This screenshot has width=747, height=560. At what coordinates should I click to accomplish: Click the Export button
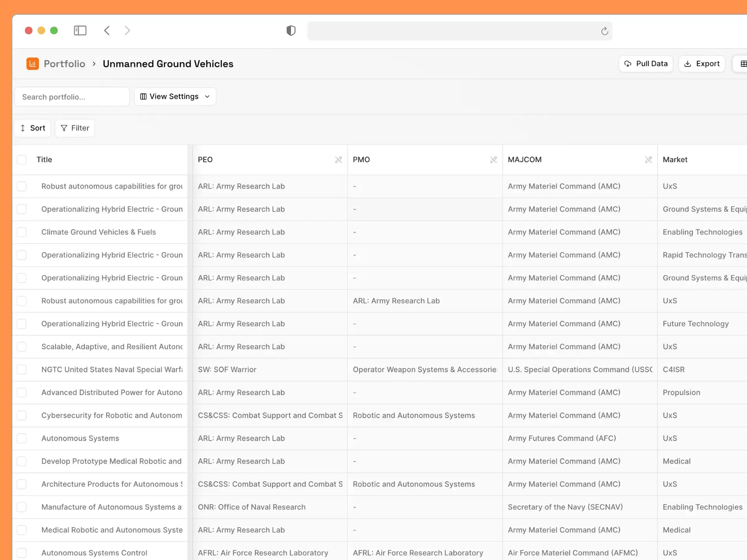(702, 64)
